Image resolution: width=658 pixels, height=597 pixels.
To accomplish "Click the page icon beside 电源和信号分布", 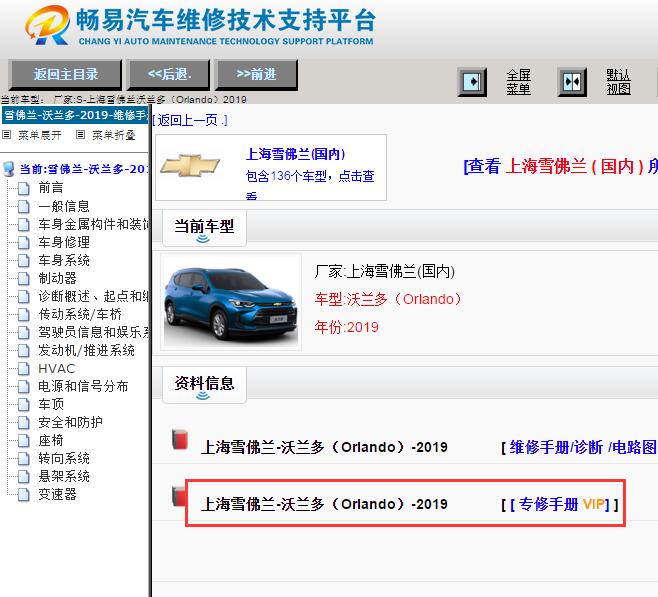I will [x=24, y=386].
